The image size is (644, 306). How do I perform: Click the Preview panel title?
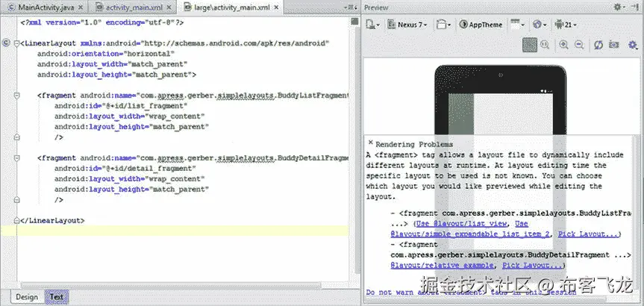[377, 7]
